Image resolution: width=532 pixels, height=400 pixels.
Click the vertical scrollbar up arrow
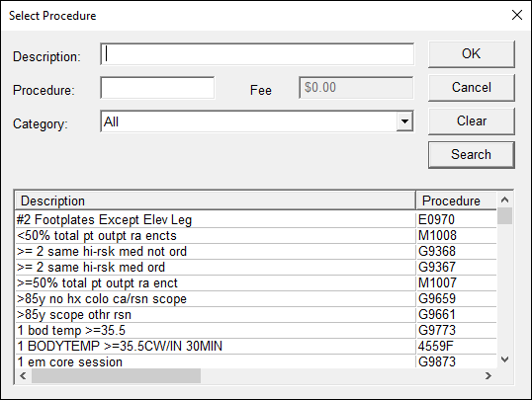[x=505, y=200]
